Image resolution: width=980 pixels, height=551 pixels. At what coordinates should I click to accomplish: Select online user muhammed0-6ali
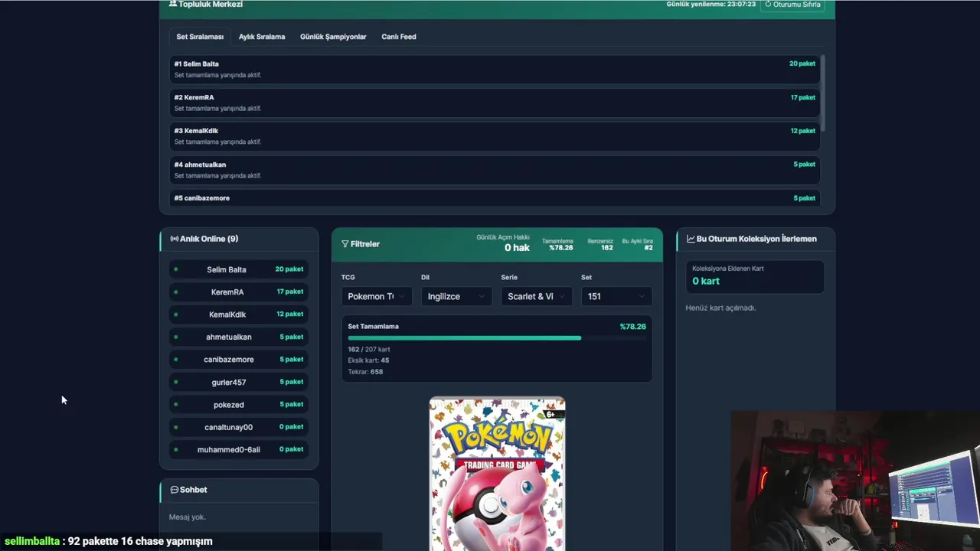pos(239,449)
